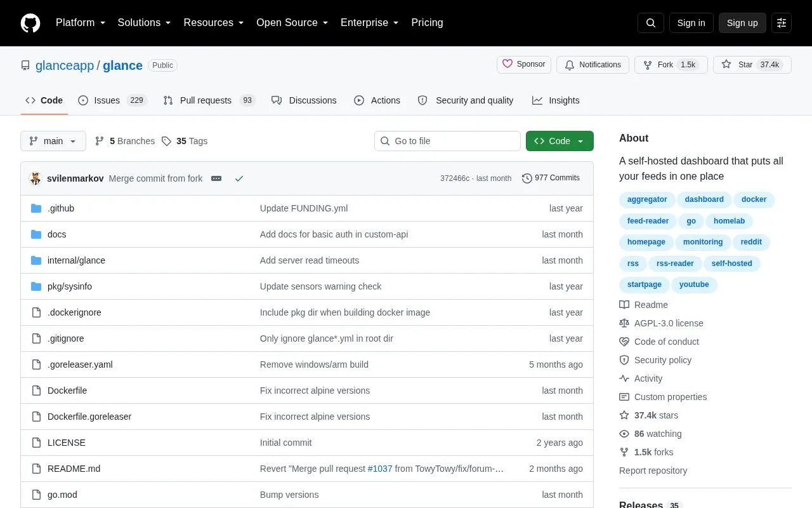Switch to the Issues tab
The height and width of the screenshot is (508, 812).
tap(112, 100)
